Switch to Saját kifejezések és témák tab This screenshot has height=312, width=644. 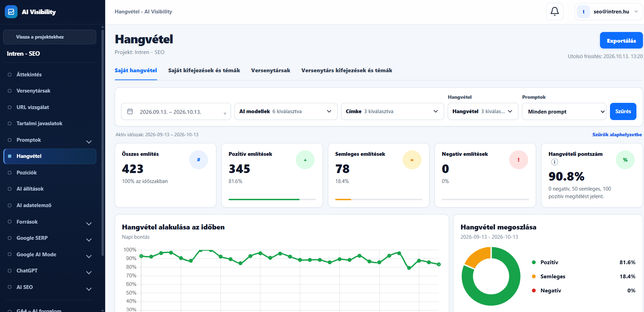point(204,71)
